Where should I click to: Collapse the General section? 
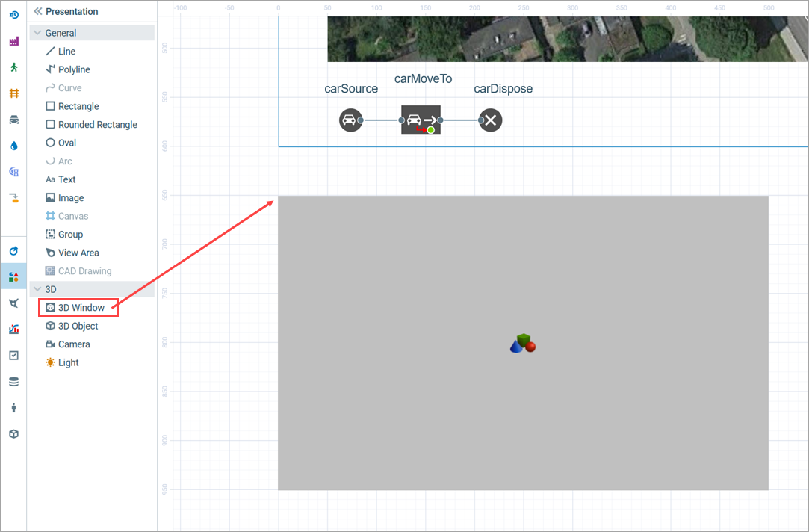[37, 33]
